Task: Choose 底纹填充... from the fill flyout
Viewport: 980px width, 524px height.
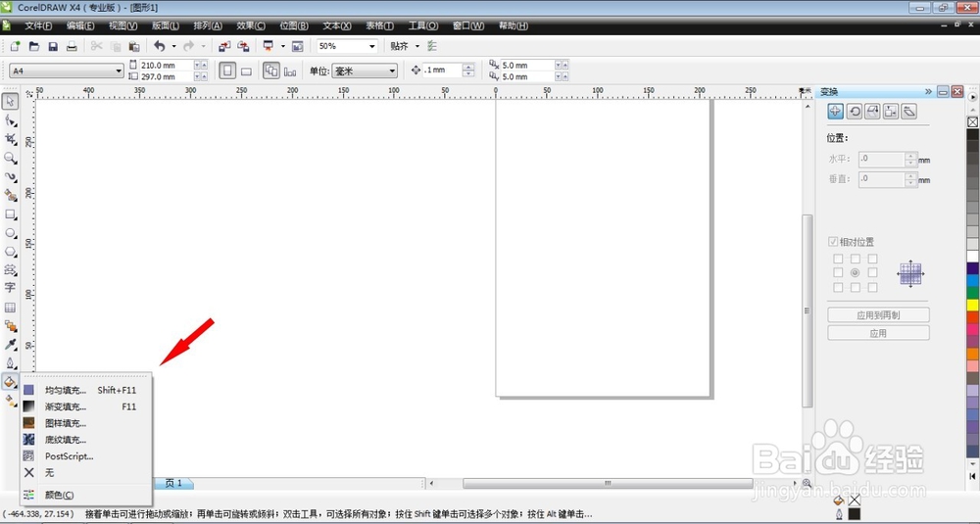Action: click(86, 440)
